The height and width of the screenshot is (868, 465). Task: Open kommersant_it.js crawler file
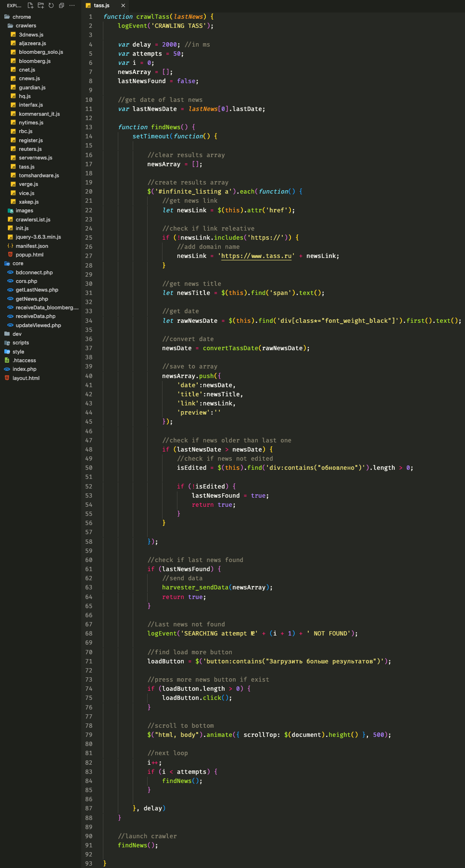(39, 114)
